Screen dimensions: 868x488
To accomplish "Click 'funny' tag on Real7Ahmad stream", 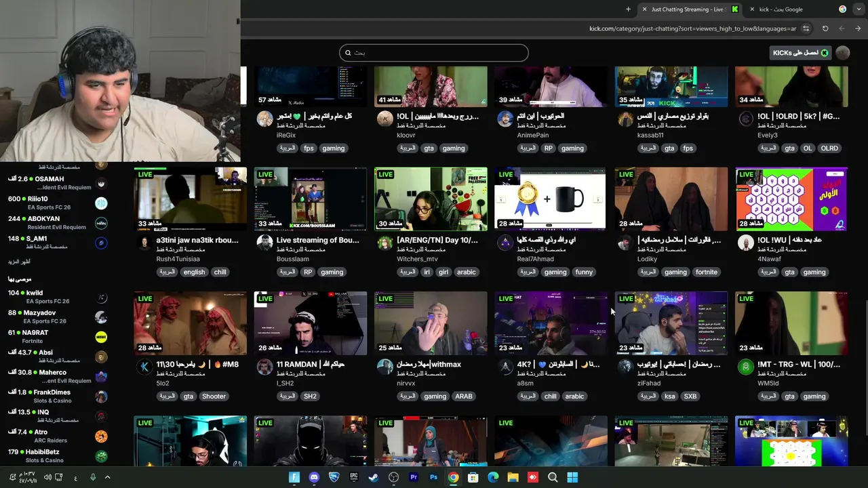I will click(584, 272).
